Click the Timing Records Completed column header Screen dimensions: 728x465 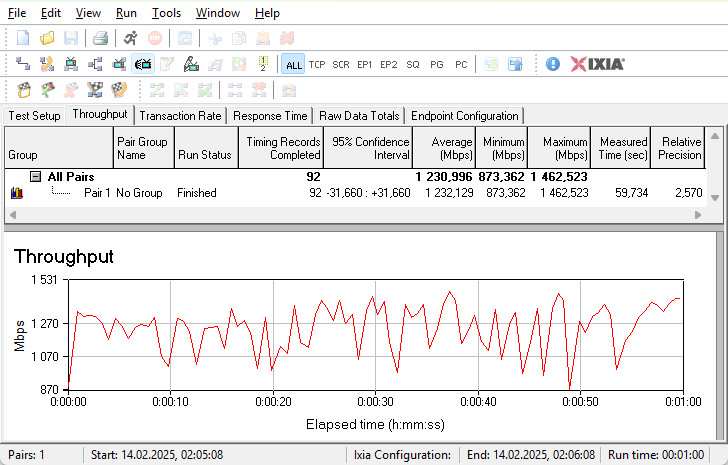click(x=281, y=148)
